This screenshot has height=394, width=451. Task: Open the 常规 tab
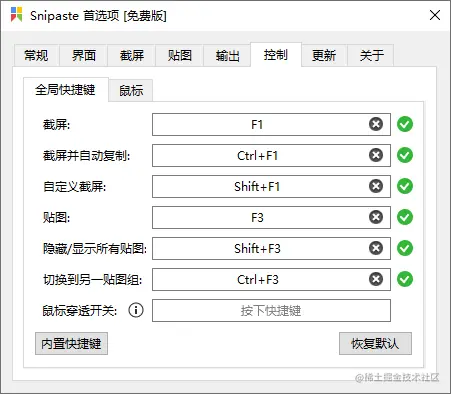click(36, 55)
